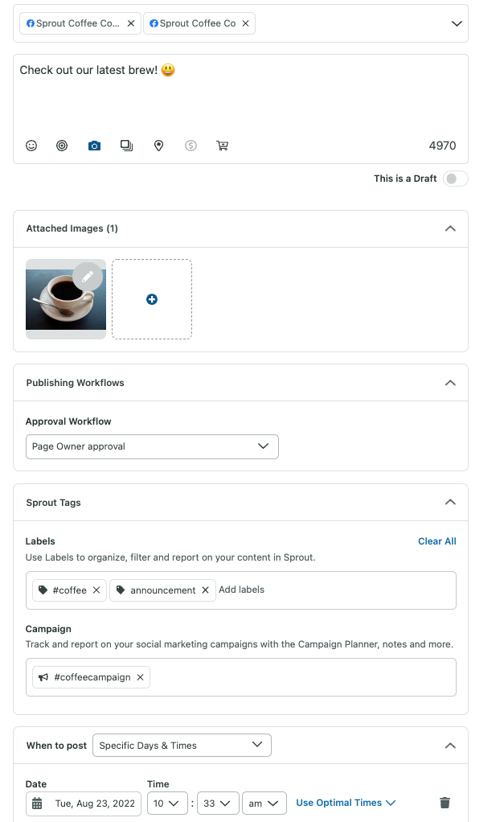Open the emoji picker in the composer
This screenshot has height=822, width=504.
(31, 146)
